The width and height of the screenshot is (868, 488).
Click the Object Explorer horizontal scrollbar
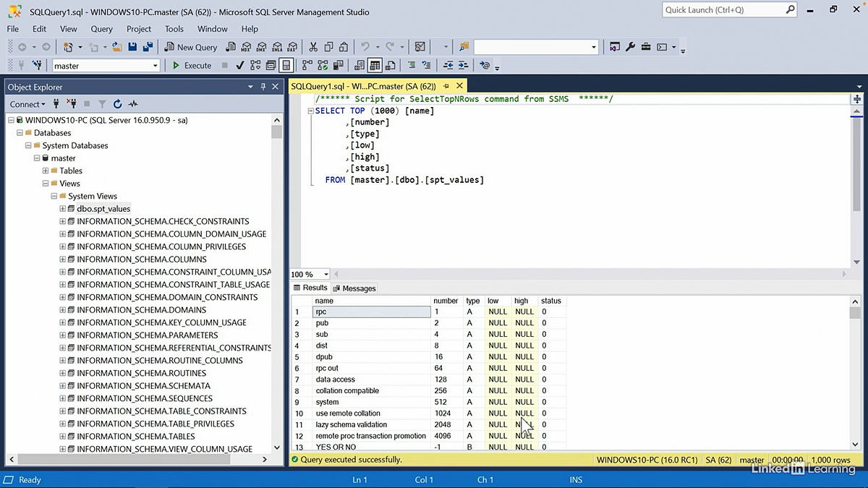(x=137, y=459)
